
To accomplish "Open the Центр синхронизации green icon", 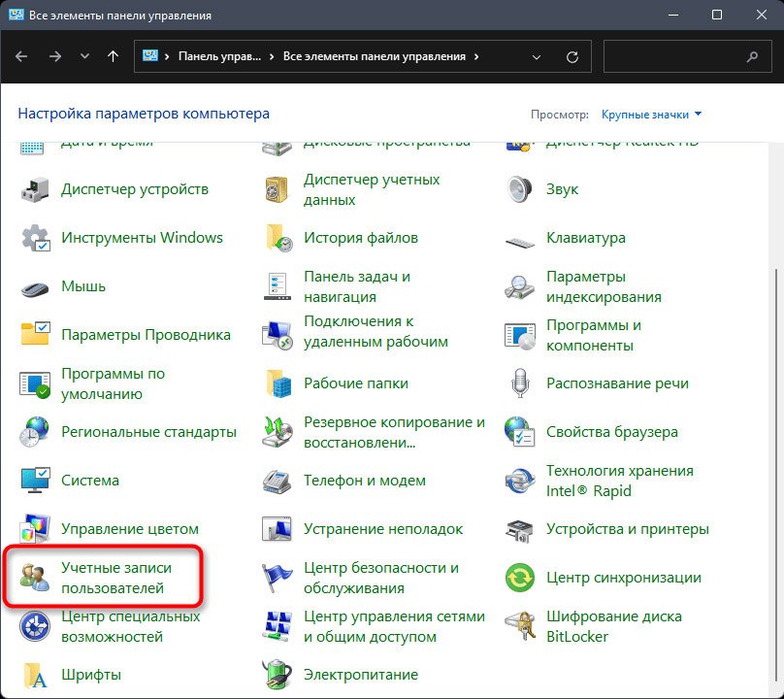I will click(x=520, y=578).
